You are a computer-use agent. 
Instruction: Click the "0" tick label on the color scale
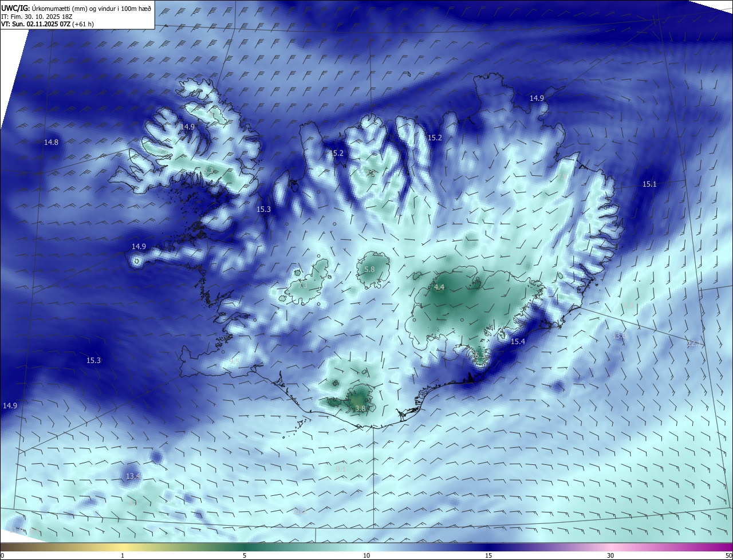coord(2,555)
